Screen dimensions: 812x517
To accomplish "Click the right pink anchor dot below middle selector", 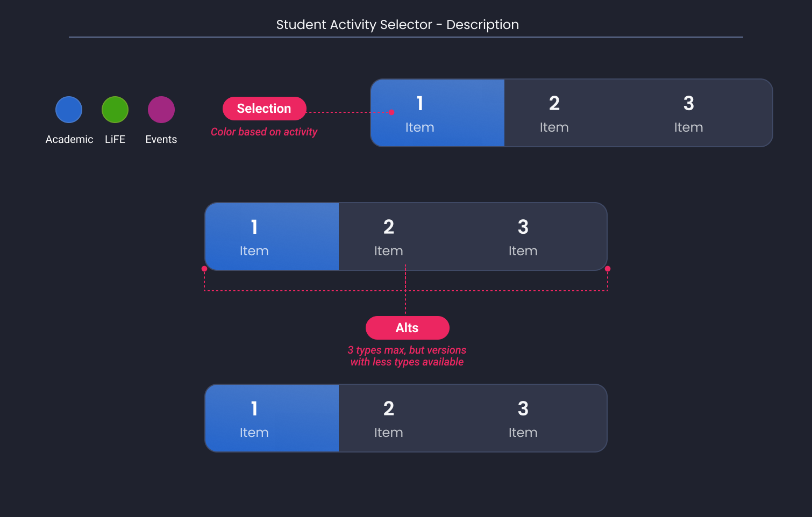I will [607, 268].
